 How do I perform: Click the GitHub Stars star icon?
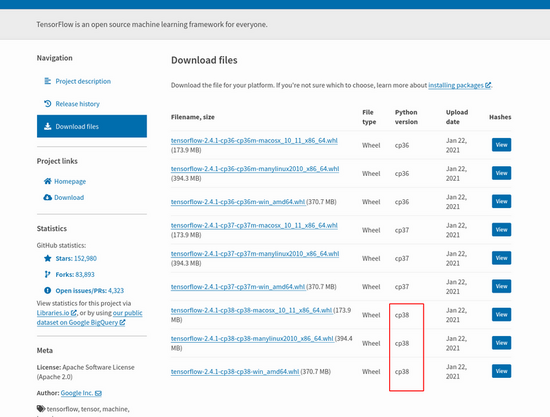[48, 258]
